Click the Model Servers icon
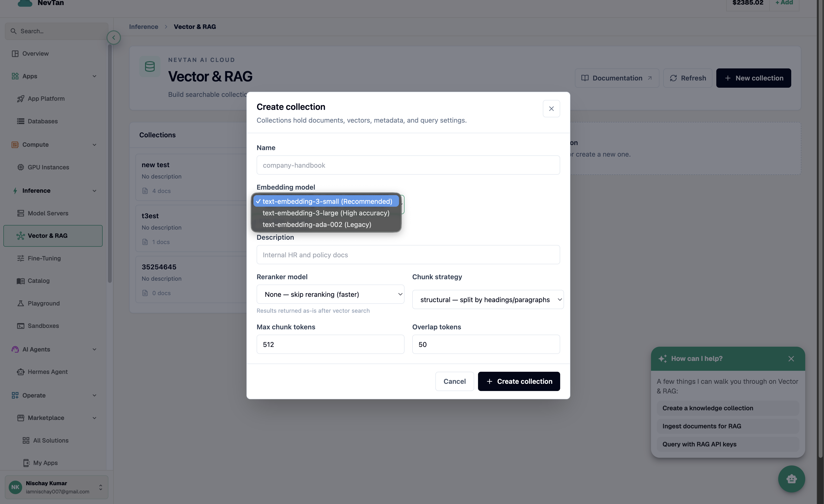824x504 pixels. pyautogui.click(x=21, y=213)
